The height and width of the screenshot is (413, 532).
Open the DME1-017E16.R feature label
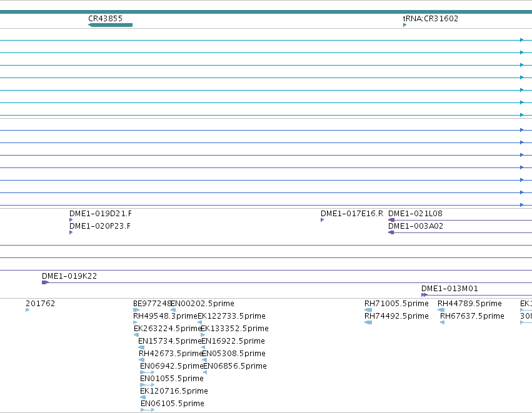click(352, 214)
